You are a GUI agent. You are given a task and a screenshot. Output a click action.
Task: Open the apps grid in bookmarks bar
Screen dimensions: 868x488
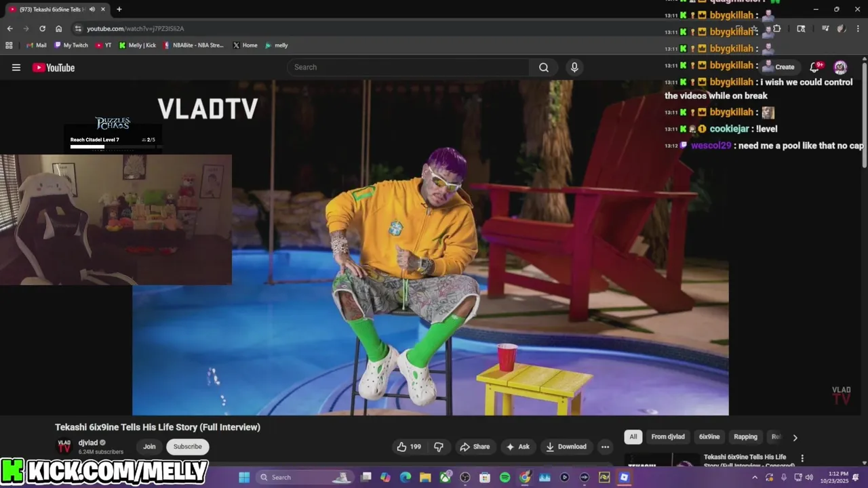pos(9,45)
